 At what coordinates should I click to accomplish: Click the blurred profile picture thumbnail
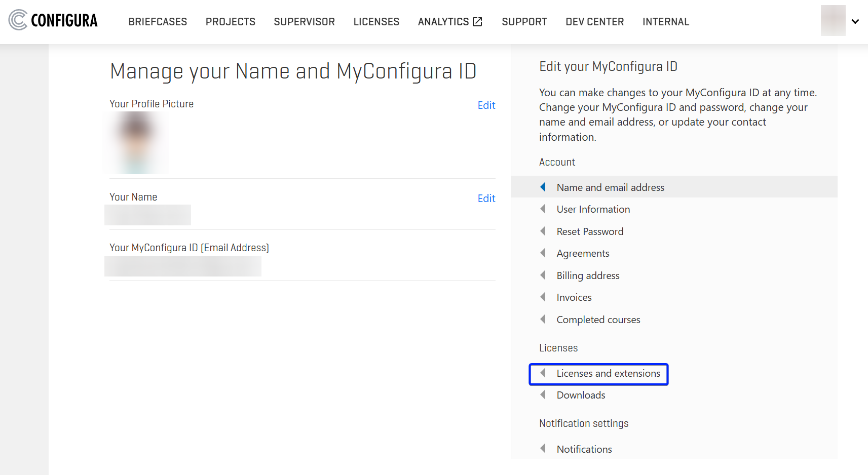pos(136,143)
